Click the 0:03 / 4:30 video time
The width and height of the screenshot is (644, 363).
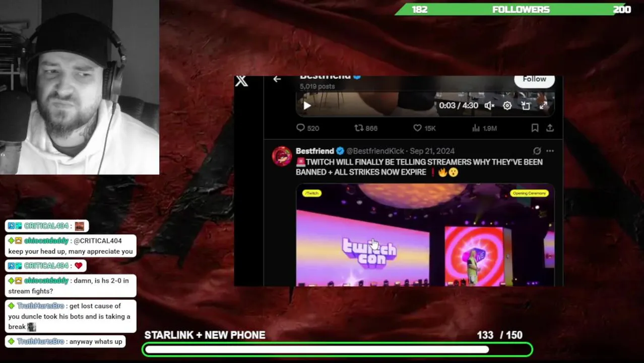(458, 105)
